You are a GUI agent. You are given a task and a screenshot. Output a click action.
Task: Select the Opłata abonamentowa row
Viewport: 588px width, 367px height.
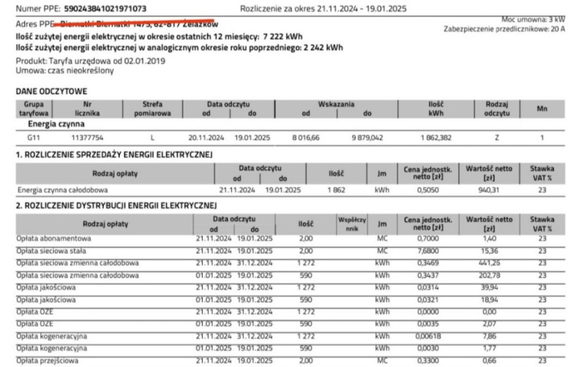[54, 239]
